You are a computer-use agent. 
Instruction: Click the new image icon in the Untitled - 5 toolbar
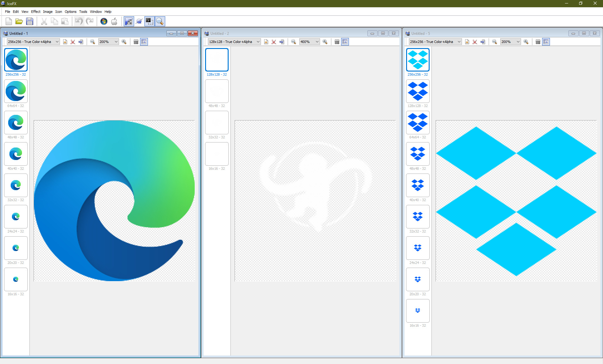point(467,42)
